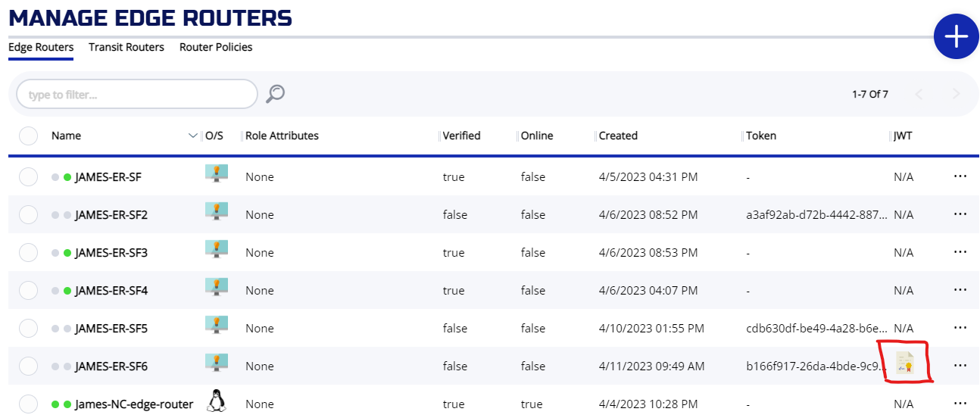Image resolution: width=980 pixels, height=418 pixels.
Task: Click the Name column sort chevron
Action: [192, 136]
